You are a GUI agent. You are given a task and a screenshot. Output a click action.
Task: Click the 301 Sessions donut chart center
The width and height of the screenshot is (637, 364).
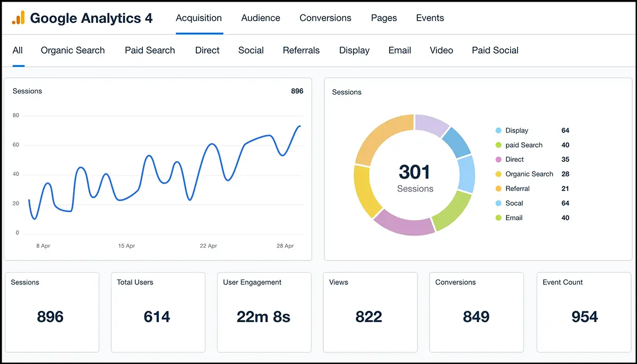(415, 178)
